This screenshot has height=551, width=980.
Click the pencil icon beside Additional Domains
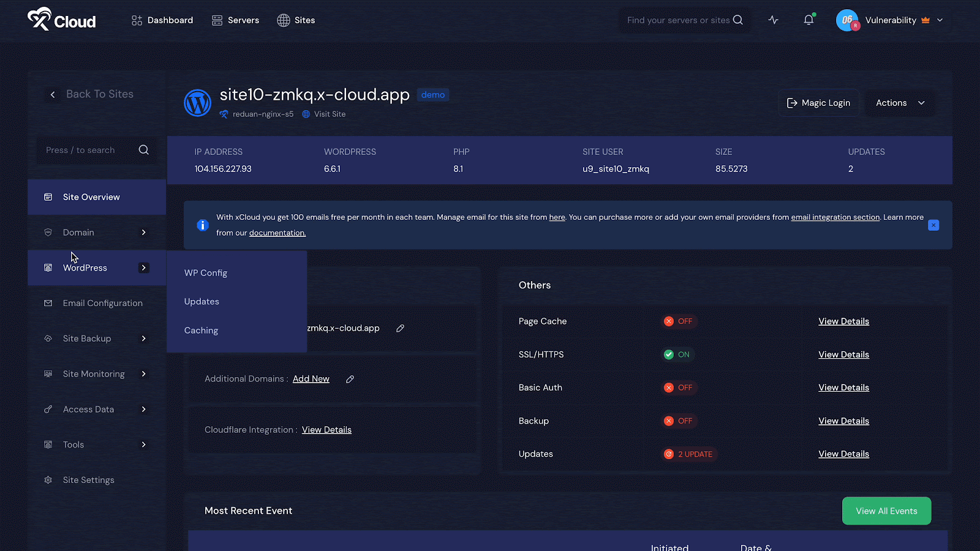coord(350,379)
